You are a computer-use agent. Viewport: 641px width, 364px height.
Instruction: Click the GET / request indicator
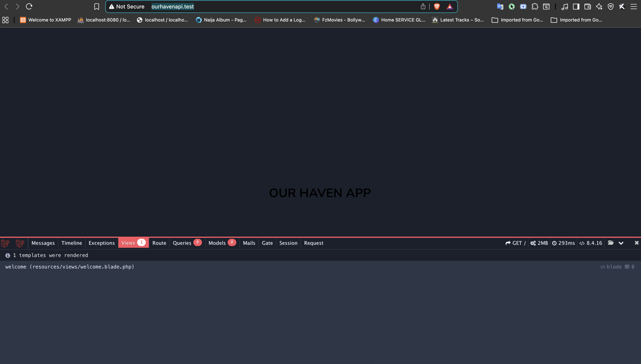point(516,243)
